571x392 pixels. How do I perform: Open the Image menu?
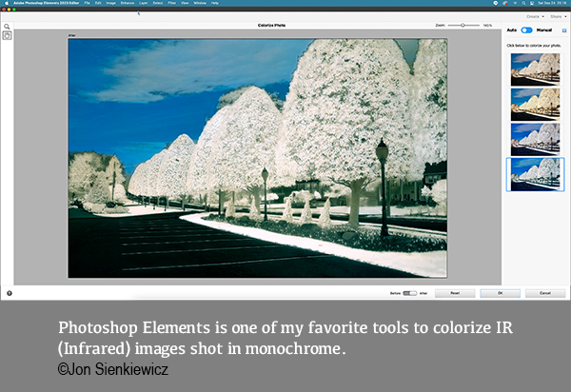[x=110, y=3]
